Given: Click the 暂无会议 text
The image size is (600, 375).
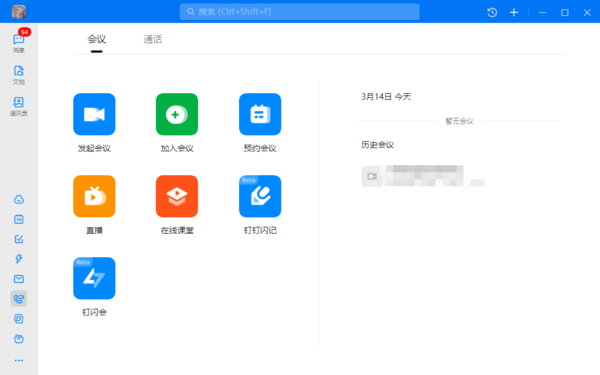Looking at the screenshot, I should (459, 121).
